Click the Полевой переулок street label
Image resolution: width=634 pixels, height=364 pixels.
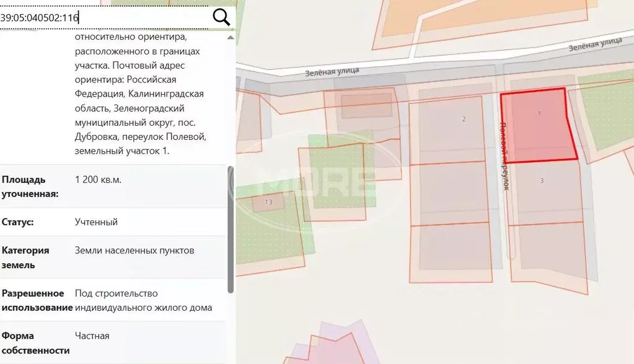(504, 156)
